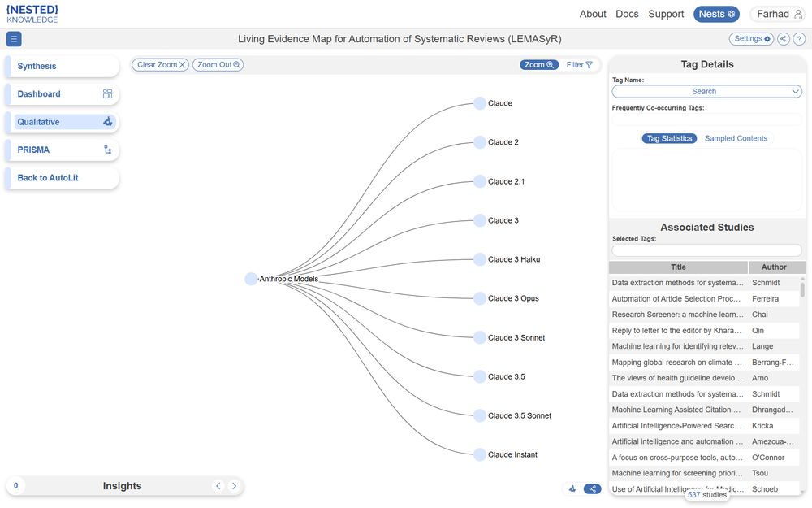Switch to the Sampled Contents tab

tap(736, 138)
